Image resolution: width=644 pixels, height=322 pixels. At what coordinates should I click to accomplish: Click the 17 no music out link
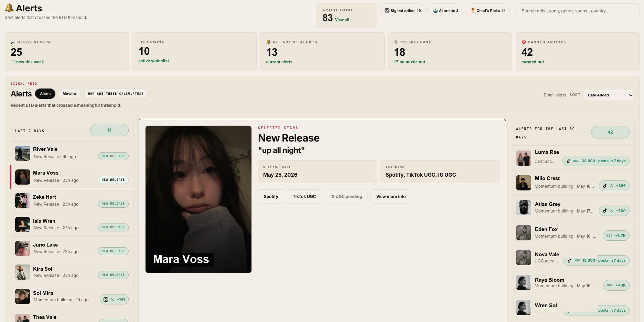coord(409,62)
